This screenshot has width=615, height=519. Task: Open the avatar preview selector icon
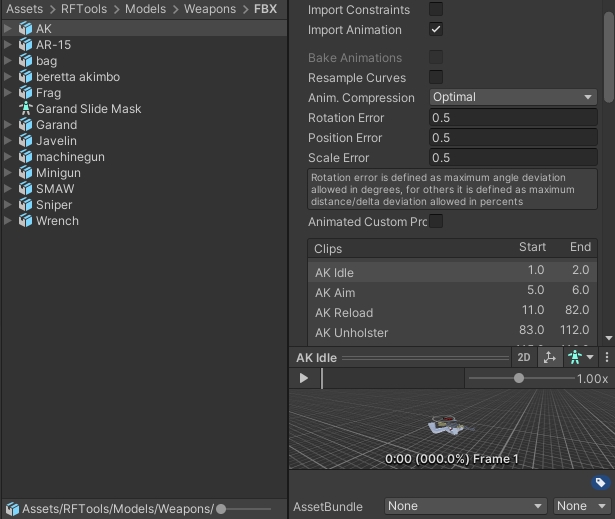pyautogui.click(x=580, y=357)
